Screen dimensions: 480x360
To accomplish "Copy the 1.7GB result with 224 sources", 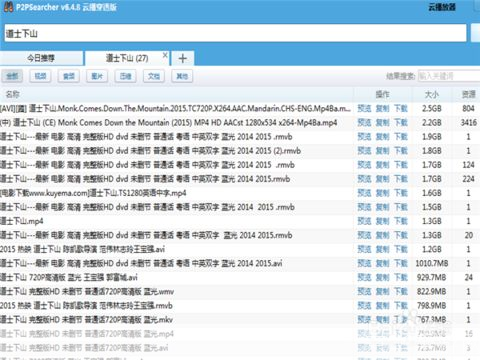I will pos(382,179).
